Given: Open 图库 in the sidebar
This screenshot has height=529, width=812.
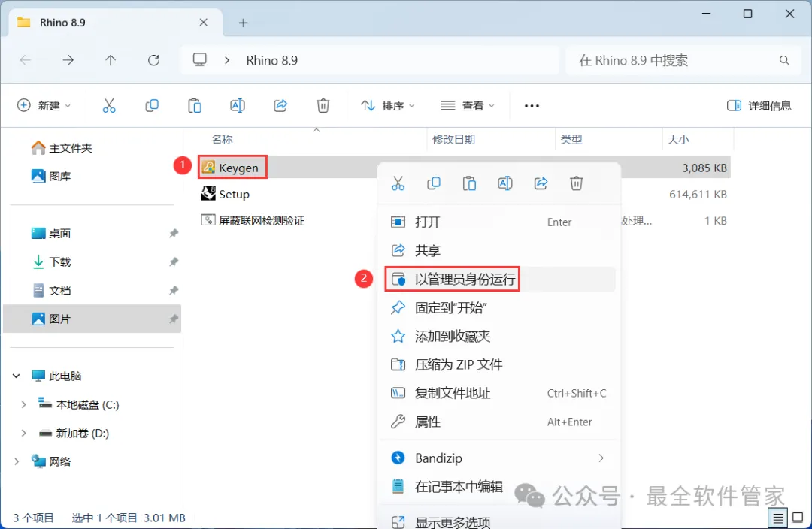Looking at the screenshot, I should pyautogui.click(x=51, y=176).
